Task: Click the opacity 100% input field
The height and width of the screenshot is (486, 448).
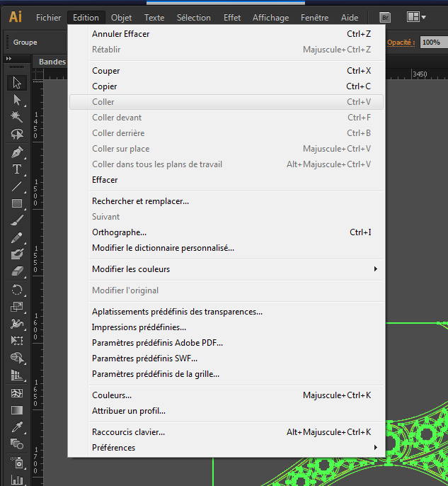Action: 434,43
